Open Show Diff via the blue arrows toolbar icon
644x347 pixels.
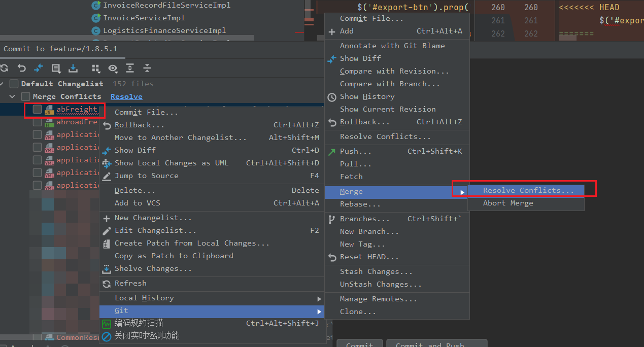(38, 68)
